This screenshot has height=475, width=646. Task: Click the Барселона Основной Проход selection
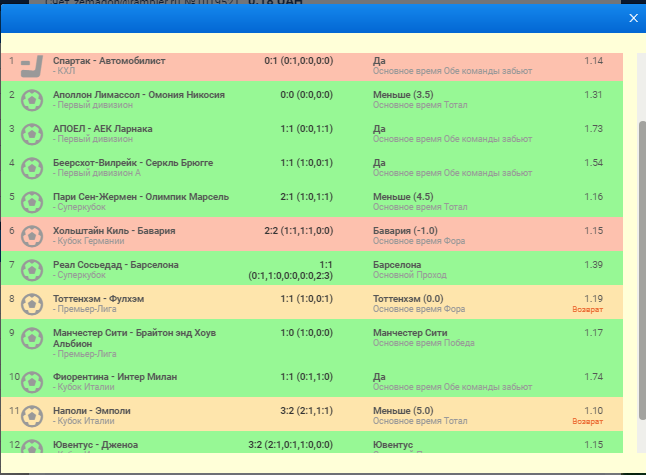(x=410, y=270)
